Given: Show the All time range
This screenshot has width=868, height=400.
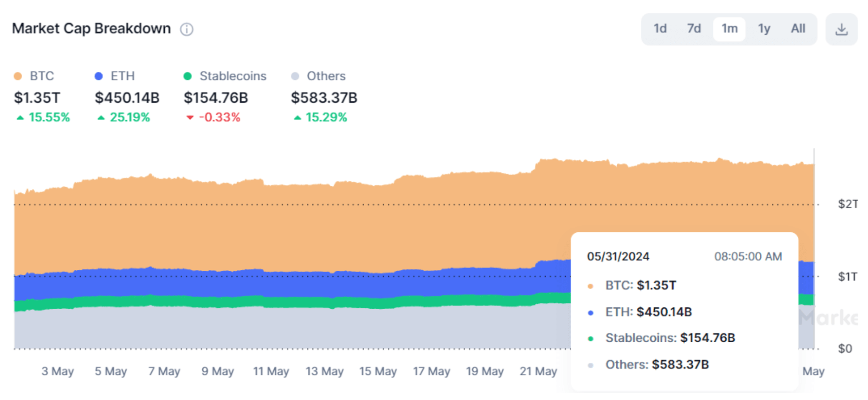Looking at the screenshot, I should pyautogui.click(x=798, y=29).
